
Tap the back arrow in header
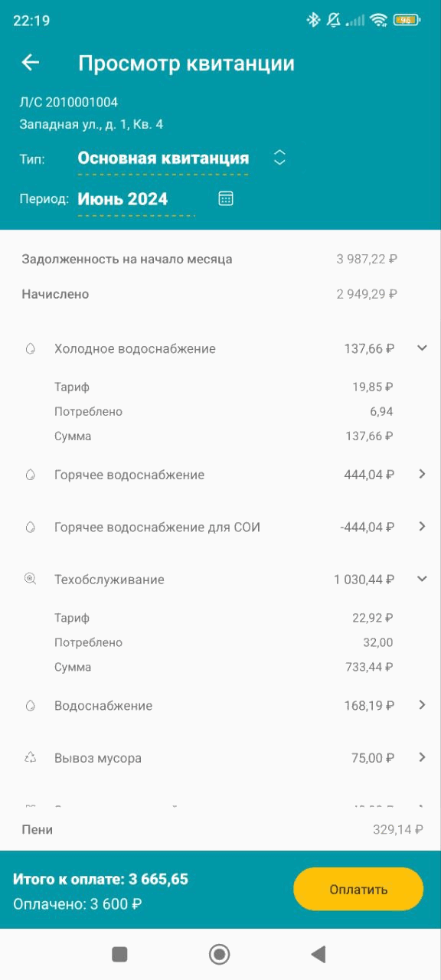(x=30, y=63)
